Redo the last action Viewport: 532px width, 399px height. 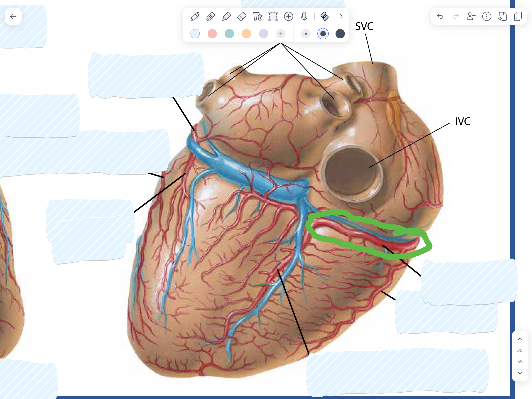[456, 16]
